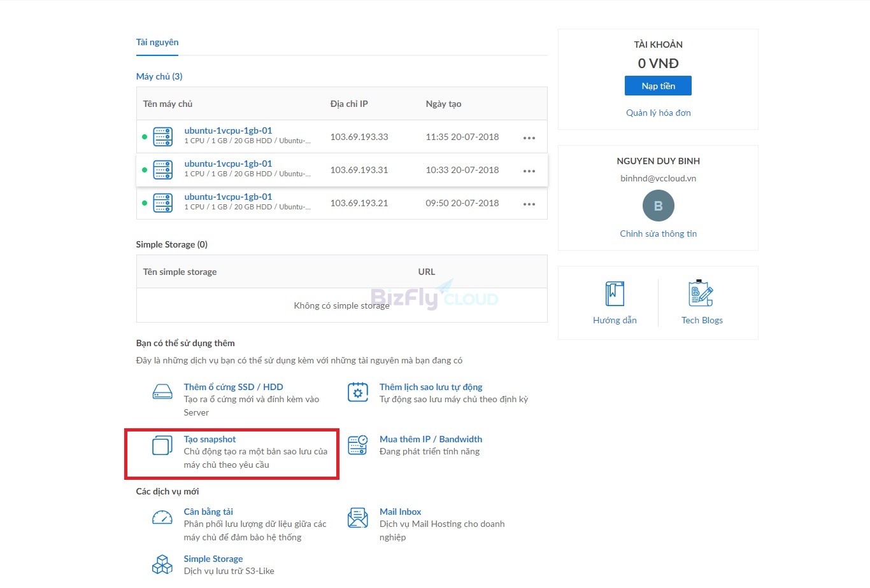Click the Hướng dẫn link text

point(615,320)
